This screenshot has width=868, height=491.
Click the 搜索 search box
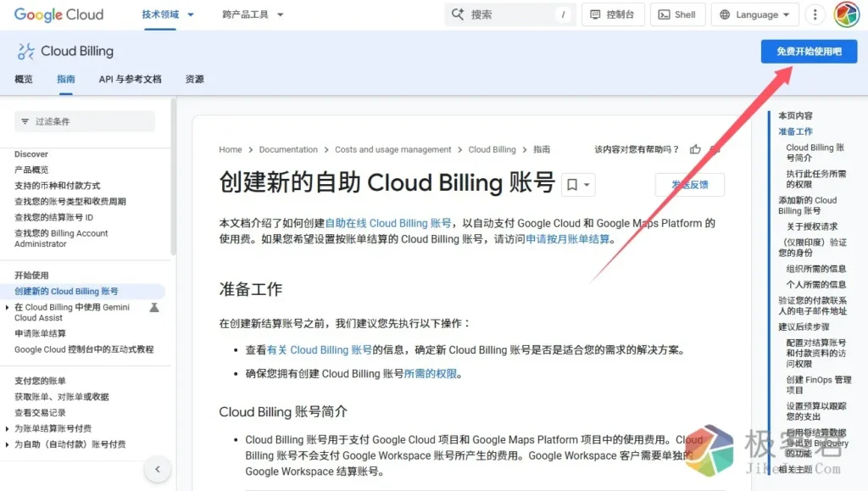(510, 14)
